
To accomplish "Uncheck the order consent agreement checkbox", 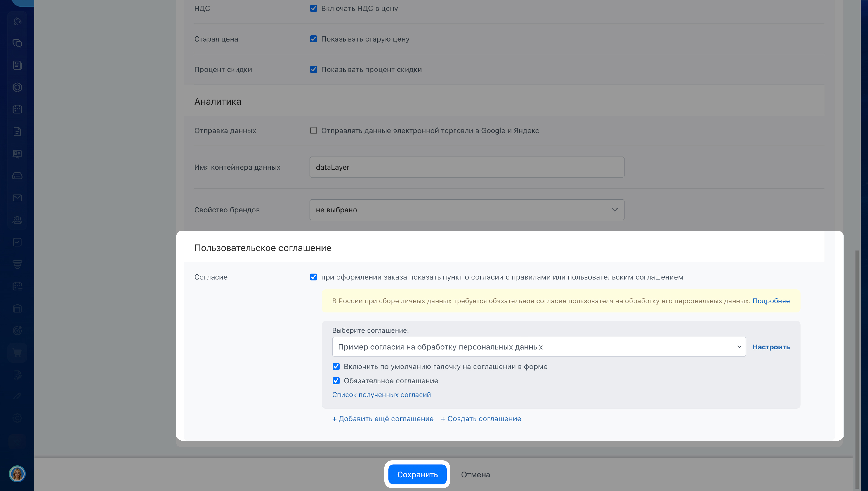I will point(314,277).
